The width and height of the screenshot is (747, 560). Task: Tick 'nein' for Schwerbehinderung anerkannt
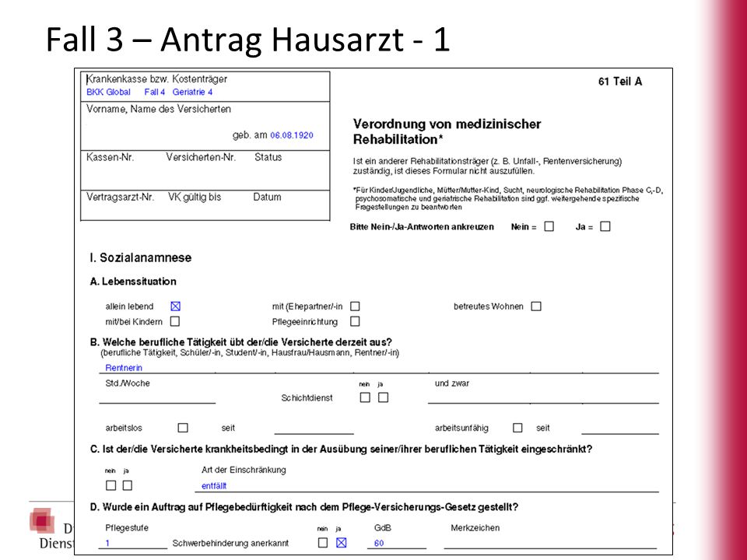point(323,542)
